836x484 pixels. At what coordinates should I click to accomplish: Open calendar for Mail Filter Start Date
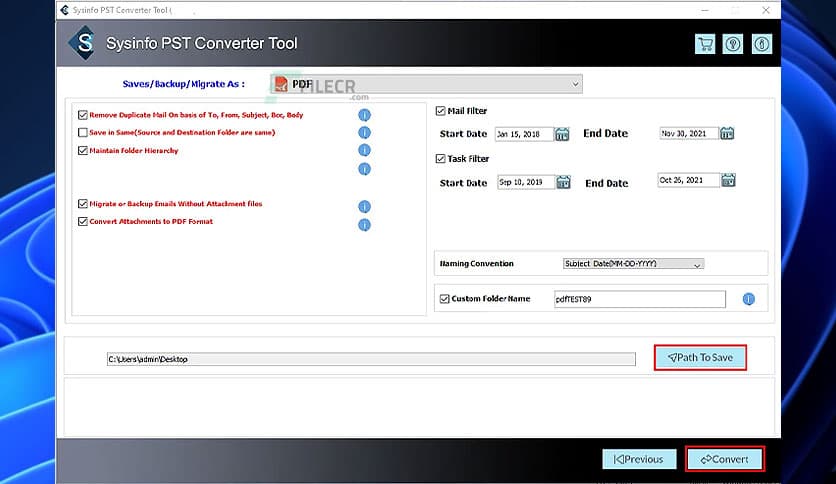pos(562,134)
